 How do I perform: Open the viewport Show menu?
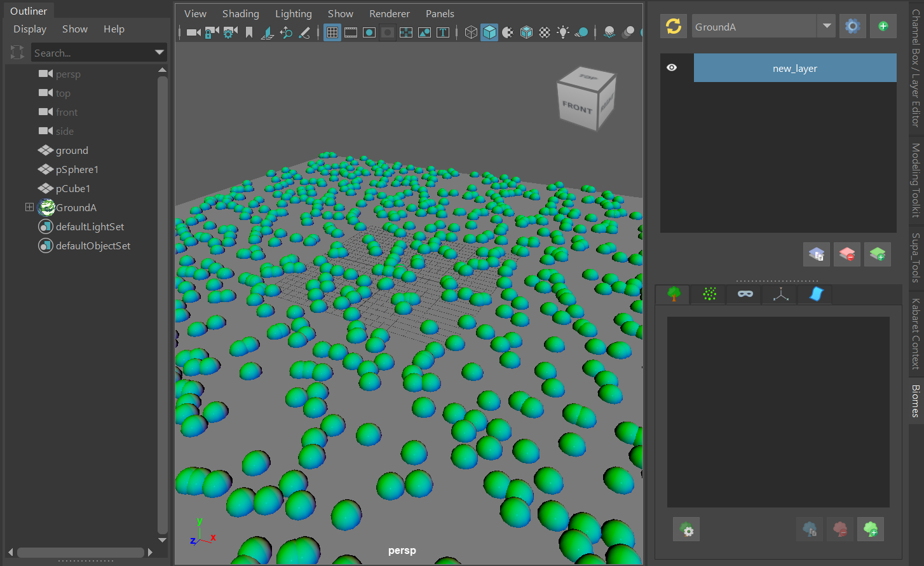341,13
